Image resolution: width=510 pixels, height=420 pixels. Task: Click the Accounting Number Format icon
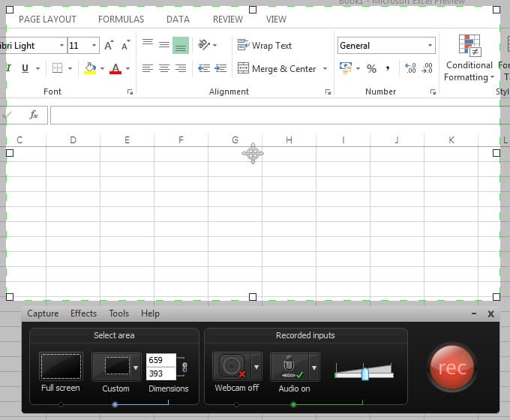[346, 68]
